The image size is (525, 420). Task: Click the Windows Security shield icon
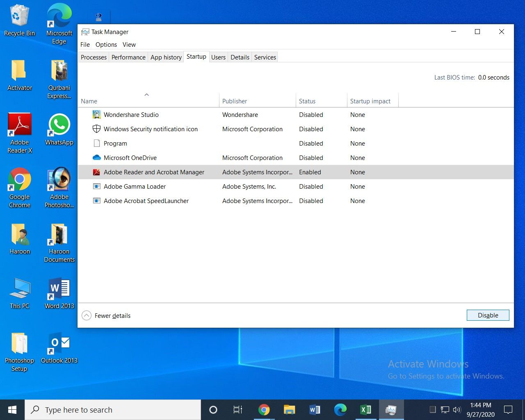click(96, 129)
